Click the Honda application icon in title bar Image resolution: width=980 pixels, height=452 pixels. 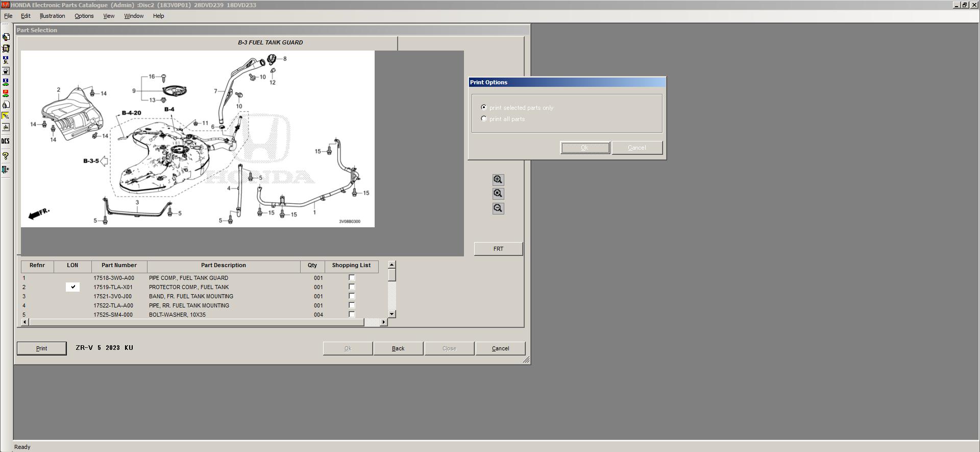[x=6, y=5]
